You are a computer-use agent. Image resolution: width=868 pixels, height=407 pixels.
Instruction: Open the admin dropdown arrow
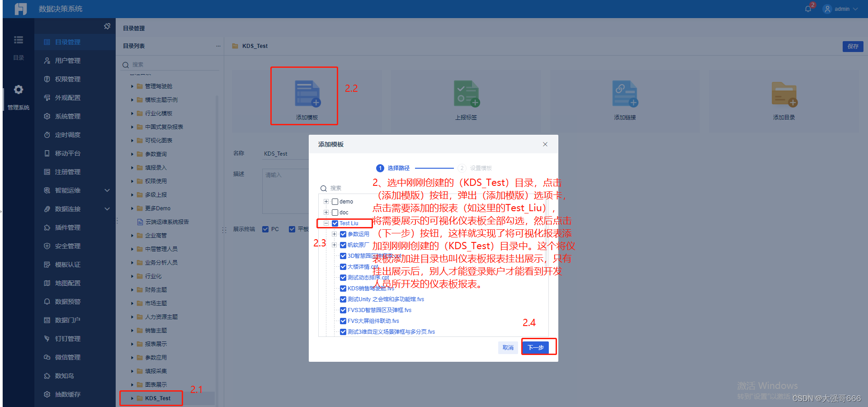coord(855,9)
